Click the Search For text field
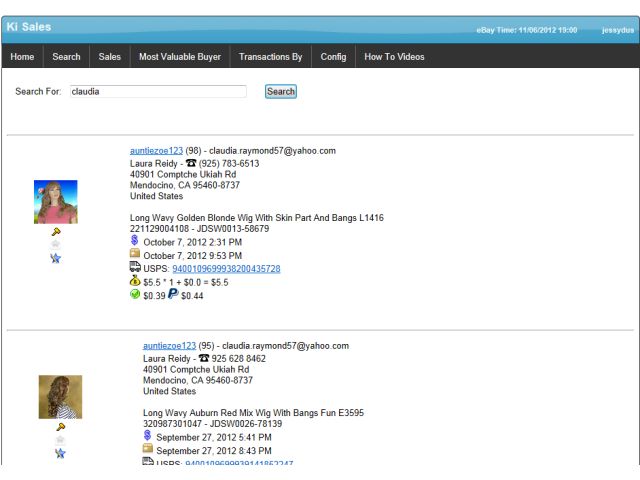Viewport: 640px width, 480px height. pyautogui.click(x=158, y=91)
